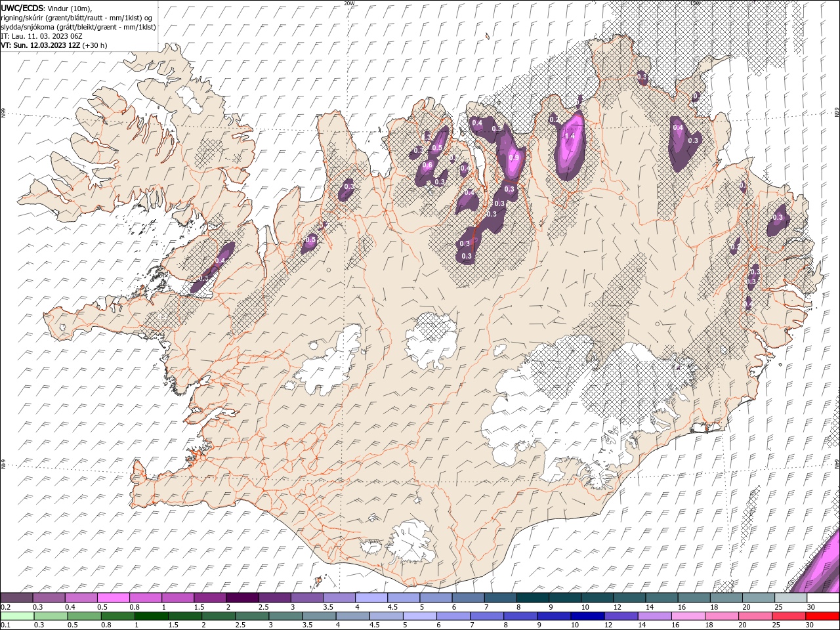Select the 14 mm light purple lower legend swatch
840x630 pixels.
tap(655, 616)
